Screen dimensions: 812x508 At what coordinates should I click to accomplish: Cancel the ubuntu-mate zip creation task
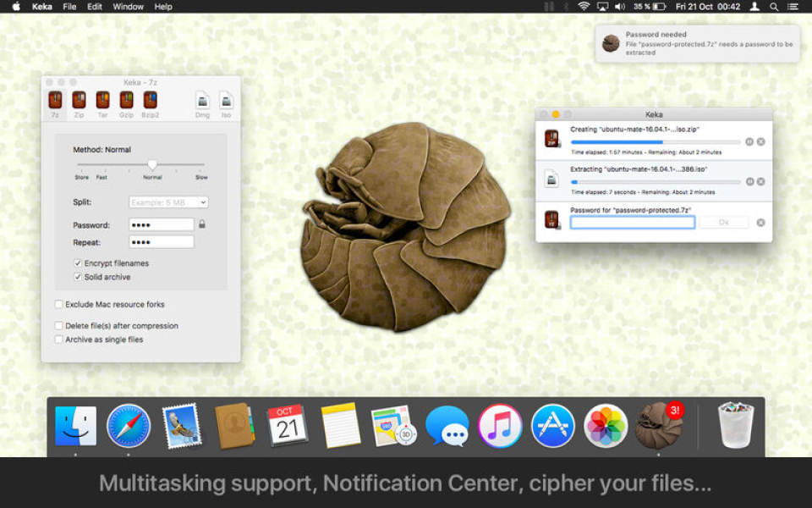tap(760, 141)
